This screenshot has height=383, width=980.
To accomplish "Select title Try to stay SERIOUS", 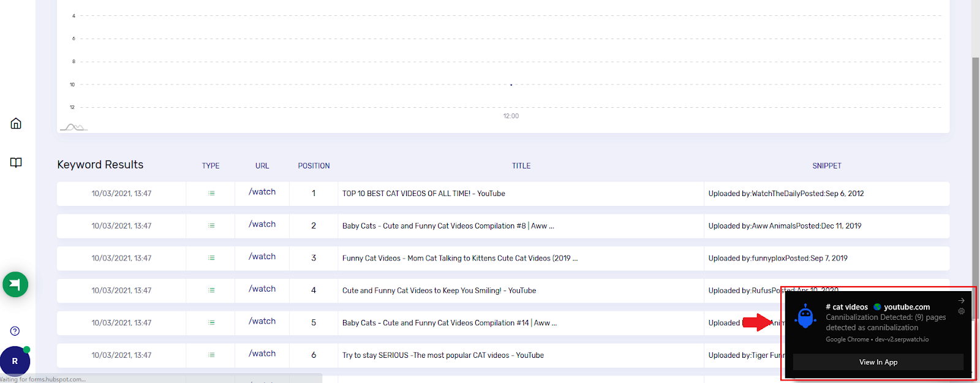I will click(443, 355).
